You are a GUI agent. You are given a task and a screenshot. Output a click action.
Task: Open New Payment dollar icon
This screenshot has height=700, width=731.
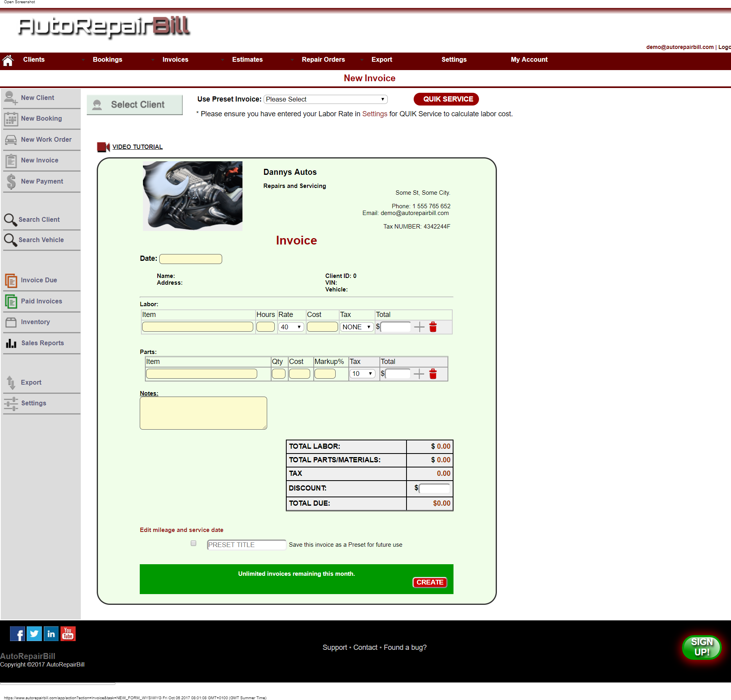(11, 182)
